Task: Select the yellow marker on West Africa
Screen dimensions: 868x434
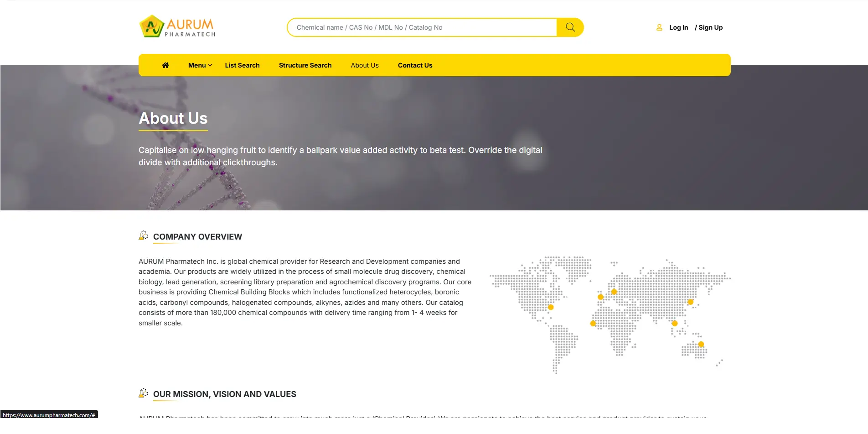Action: 593,324
